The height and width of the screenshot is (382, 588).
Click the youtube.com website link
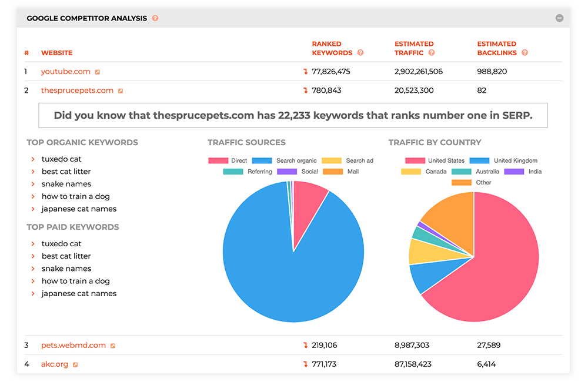point(66,71)
